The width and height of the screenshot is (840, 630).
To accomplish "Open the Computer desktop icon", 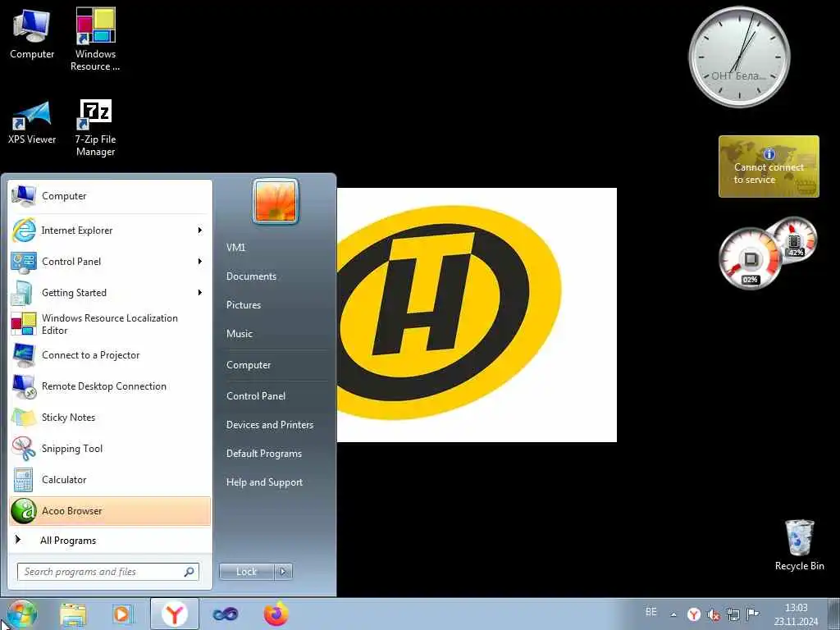I will 32,33.
